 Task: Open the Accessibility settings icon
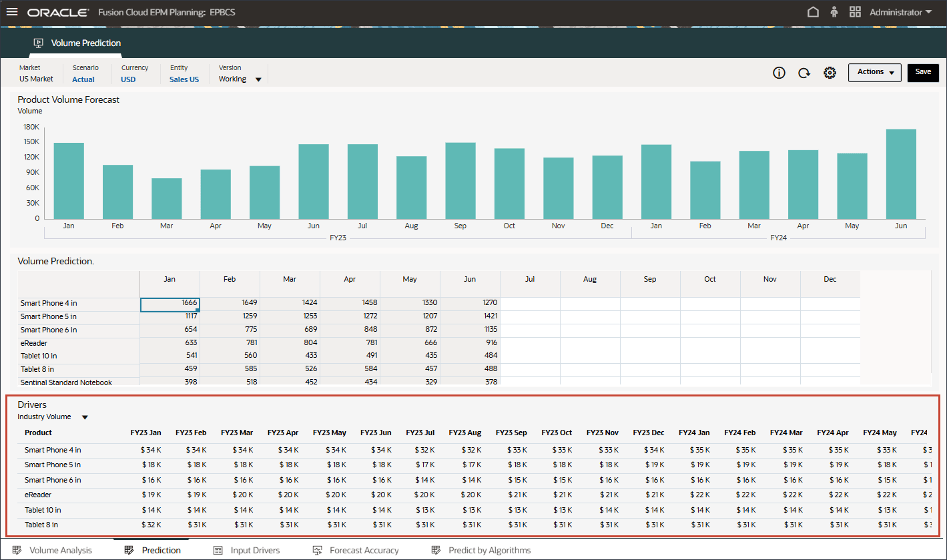point(834,12)
